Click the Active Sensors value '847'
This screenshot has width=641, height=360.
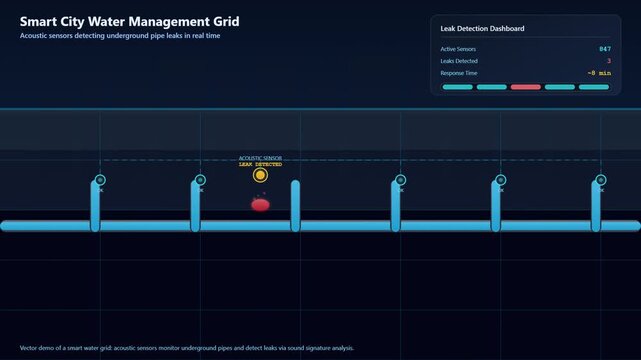click(605, 49)
